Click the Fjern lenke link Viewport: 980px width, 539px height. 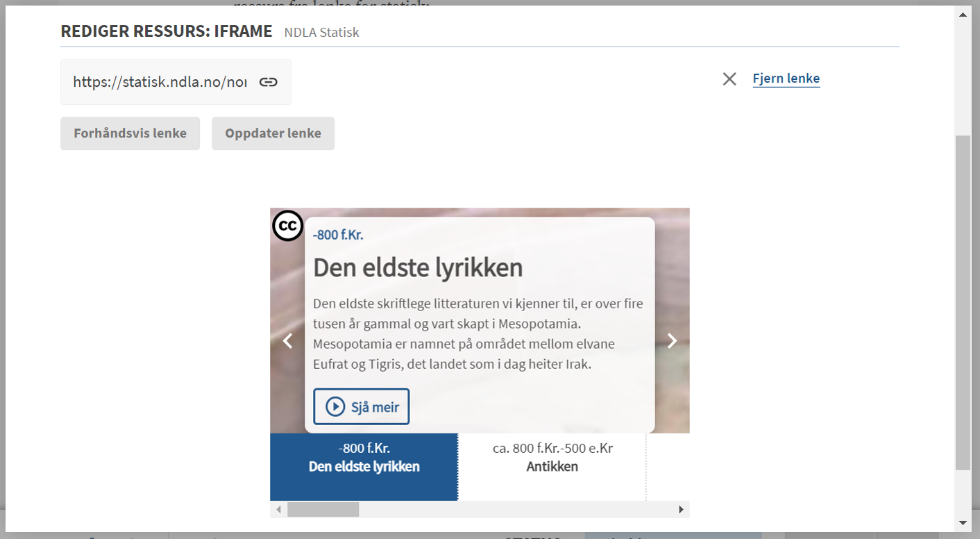click(x=786, y=78)
